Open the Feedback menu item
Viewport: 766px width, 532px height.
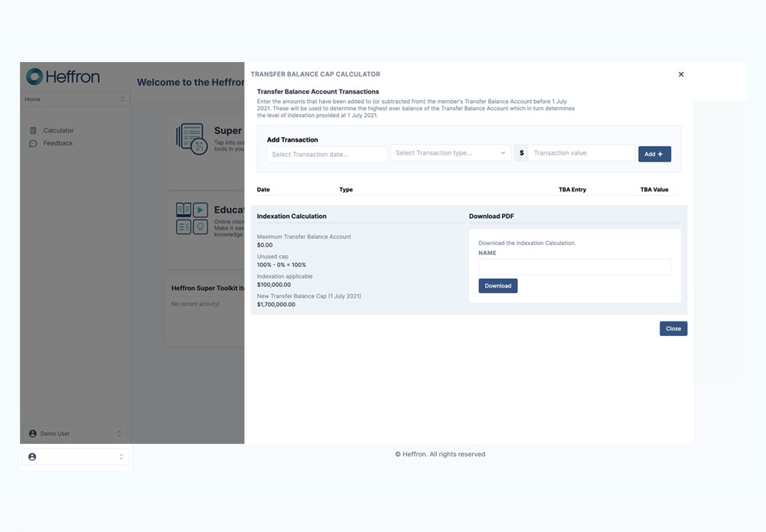click(57, 143)
